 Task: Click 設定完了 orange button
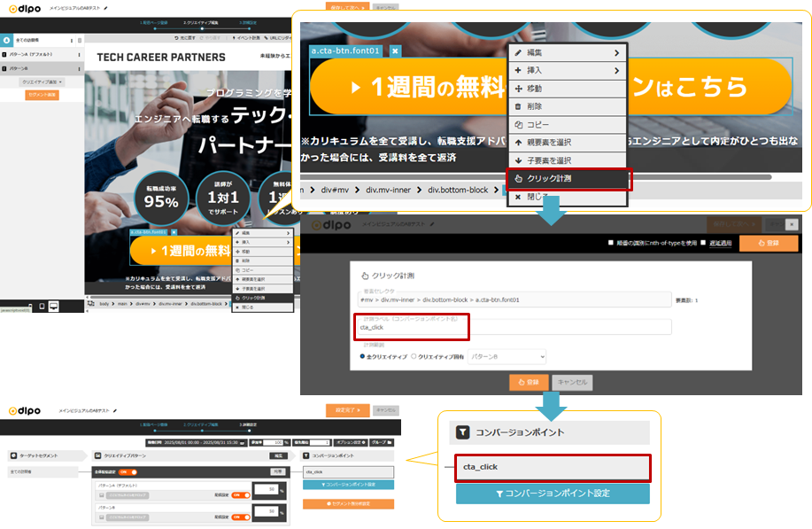[347, 410]
